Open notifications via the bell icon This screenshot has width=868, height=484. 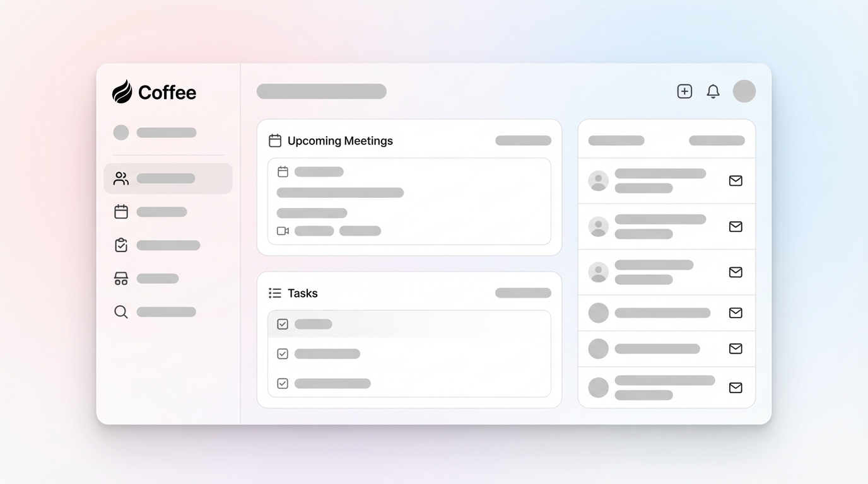tap(713, 91)
